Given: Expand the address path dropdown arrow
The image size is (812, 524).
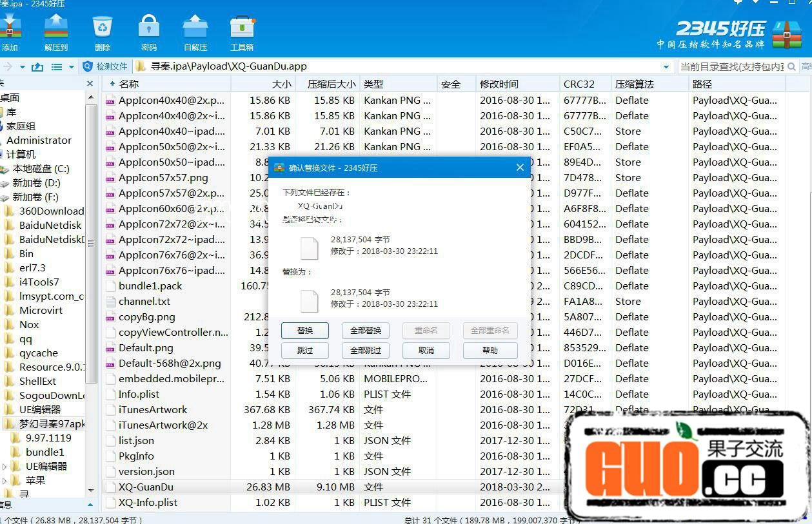Looking at the screenshot, I should tap(666, 67).
